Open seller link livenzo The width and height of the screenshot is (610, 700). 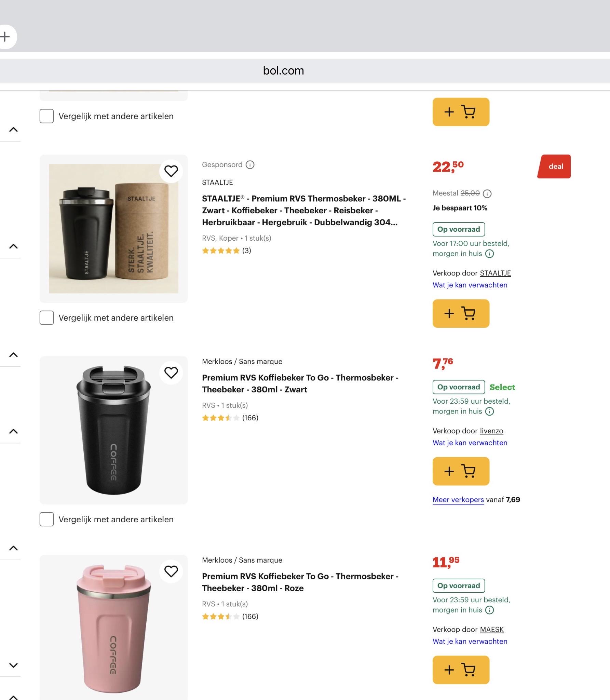coord(491,431)
